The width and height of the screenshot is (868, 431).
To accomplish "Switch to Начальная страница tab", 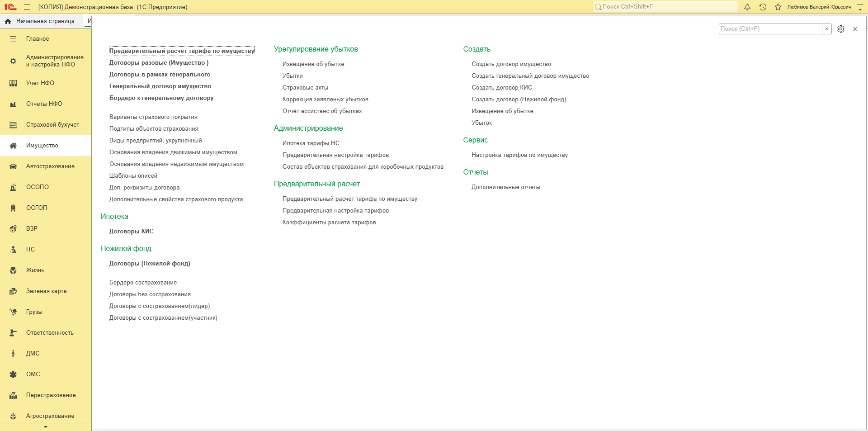I will (x=41, y=21).
